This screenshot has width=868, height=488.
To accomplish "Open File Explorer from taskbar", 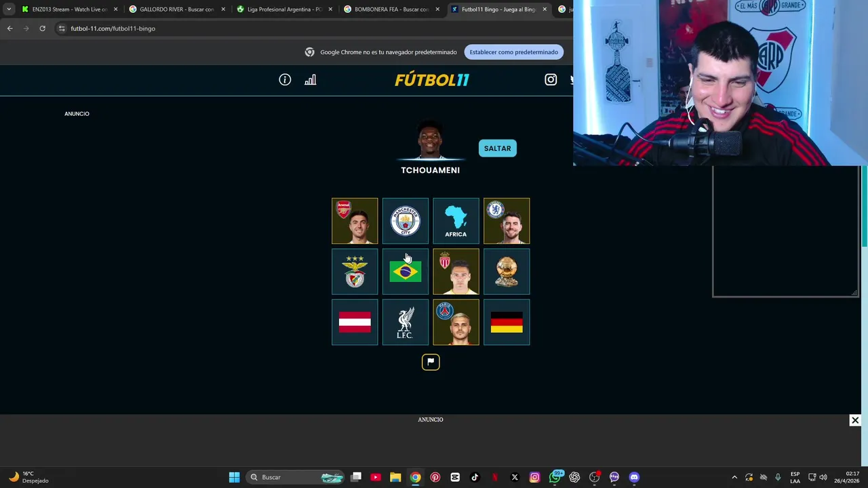I will 395,477.
